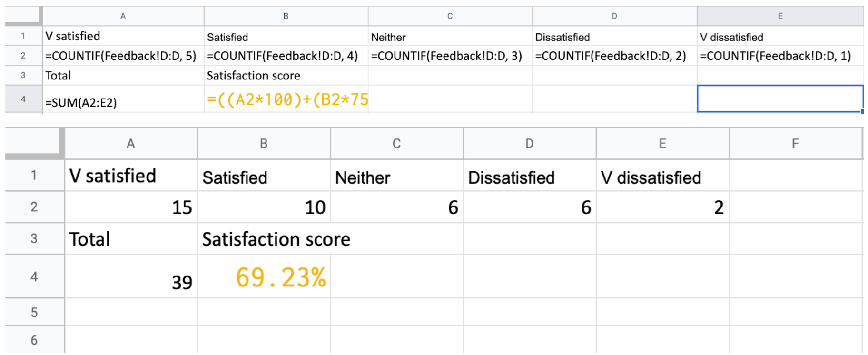868x355 pixels.
Task: Grab the fill handle of the selected cell
Action: coord(862,112)
